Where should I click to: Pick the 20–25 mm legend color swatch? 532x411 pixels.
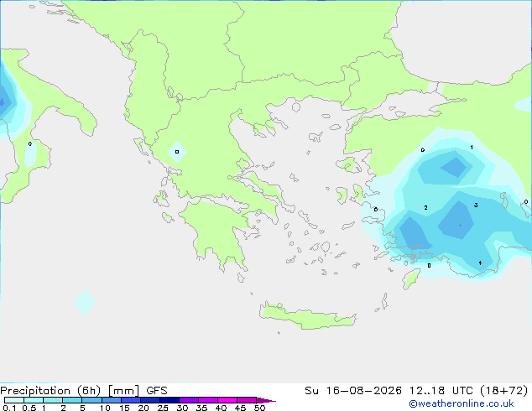click(x=150, y=400)
